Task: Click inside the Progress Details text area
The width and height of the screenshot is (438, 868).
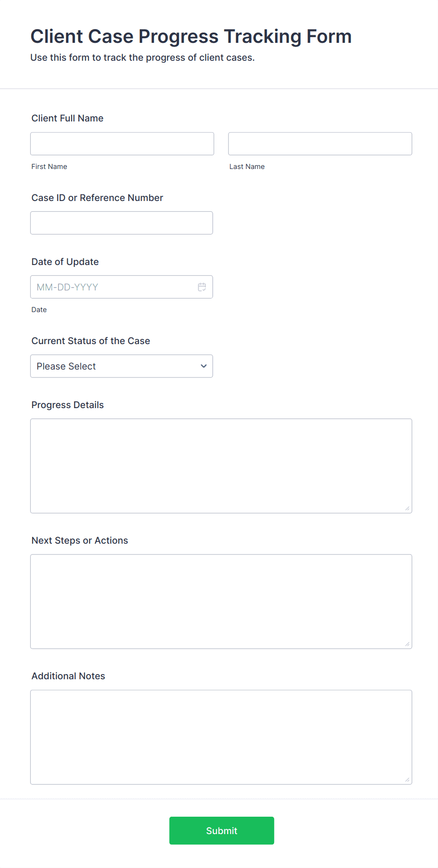Action: [x=221, y=466]
